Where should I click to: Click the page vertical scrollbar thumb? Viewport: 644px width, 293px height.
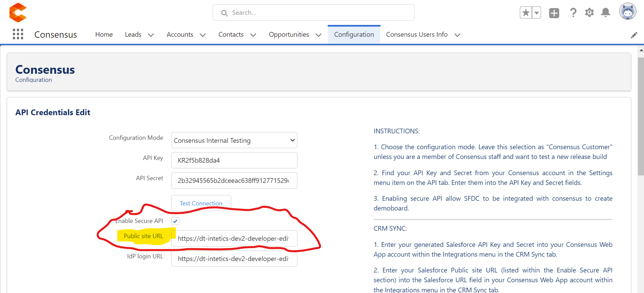click(x=641, y=116)
